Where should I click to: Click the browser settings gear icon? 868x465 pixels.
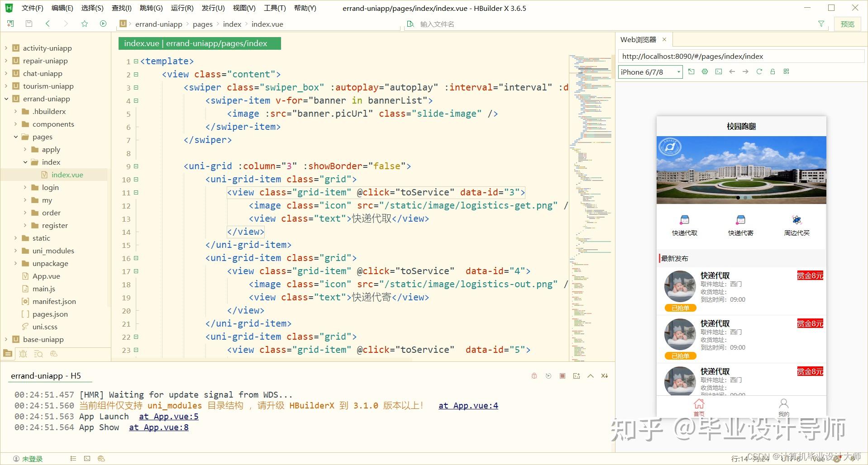click(x=705, y=71)
